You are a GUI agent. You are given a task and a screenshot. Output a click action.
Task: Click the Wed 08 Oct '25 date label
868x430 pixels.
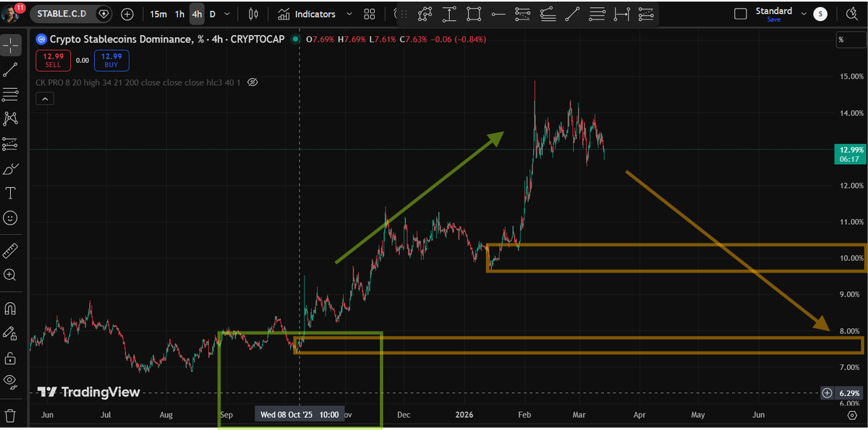[x=300, y=415]
